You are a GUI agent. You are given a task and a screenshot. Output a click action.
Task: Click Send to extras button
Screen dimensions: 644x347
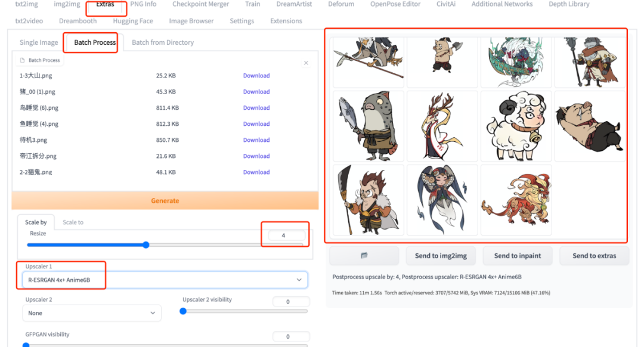point(595,255)
